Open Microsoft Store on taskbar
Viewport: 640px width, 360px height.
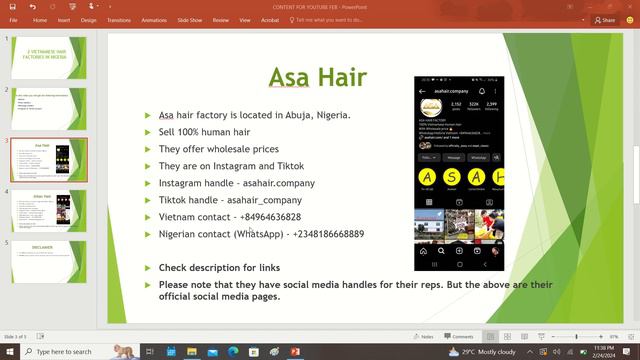(254, 351)
